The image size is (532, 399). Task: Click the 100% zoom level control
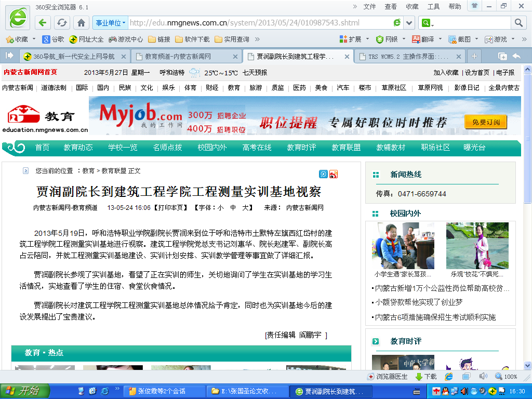[507, 377]
